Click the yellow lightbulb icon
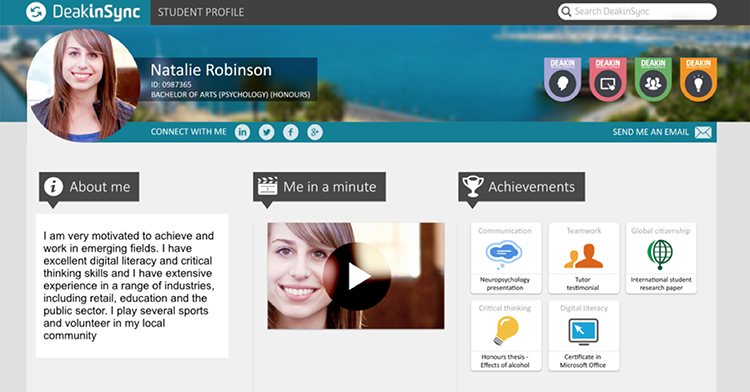Viewport: 750px width, 392px height. point(506,331)
